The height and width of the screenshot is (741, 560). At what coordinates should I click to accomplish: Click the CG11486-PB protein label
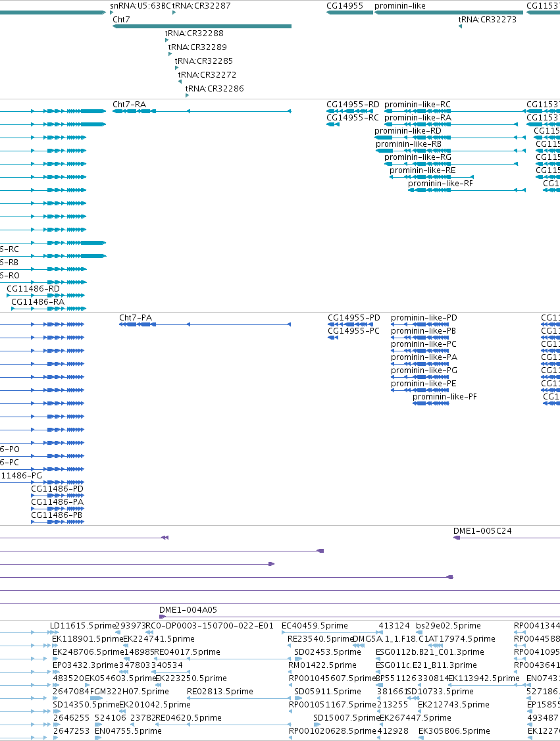coord(57,515)
